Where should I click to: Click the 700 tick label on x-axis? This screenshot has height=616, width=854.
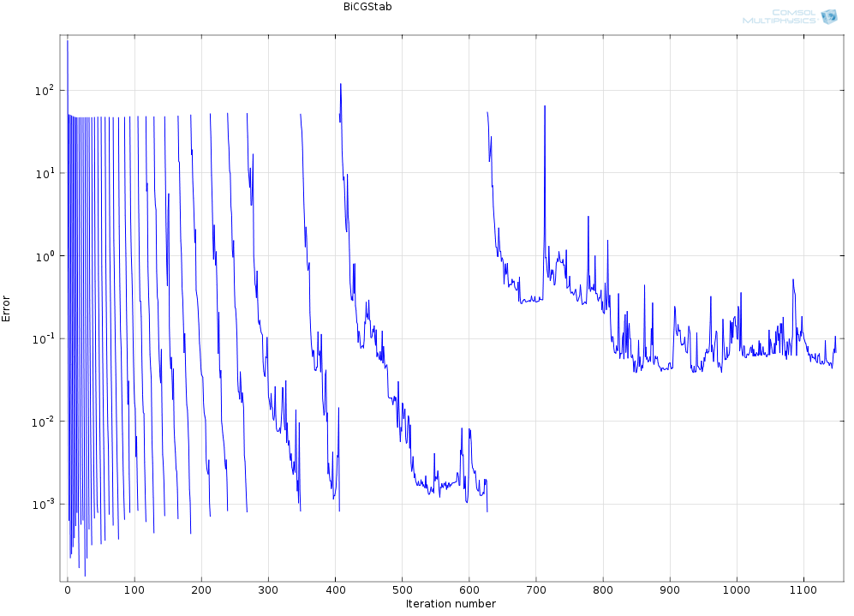[536, 590]
